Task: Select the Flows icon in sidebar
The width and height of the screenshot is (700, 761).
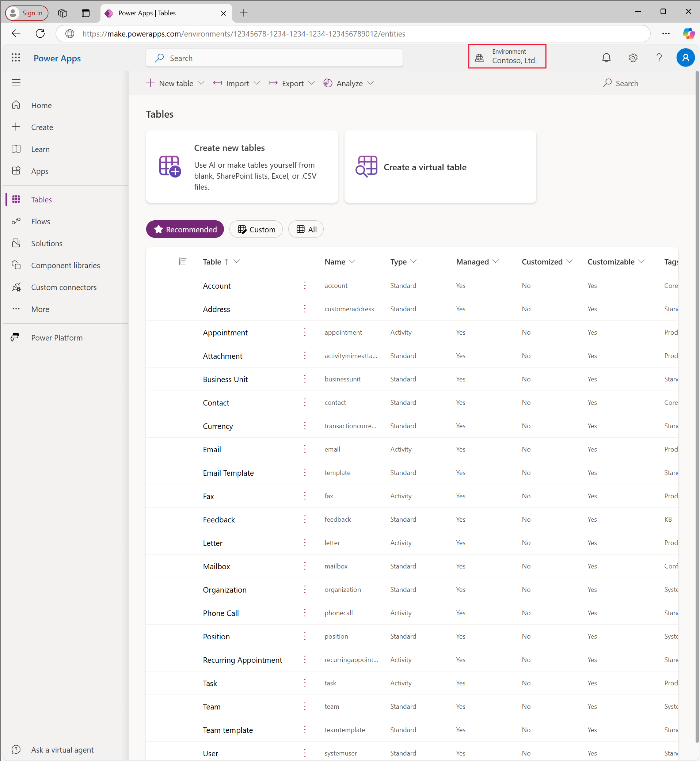Action: point(16,221)
